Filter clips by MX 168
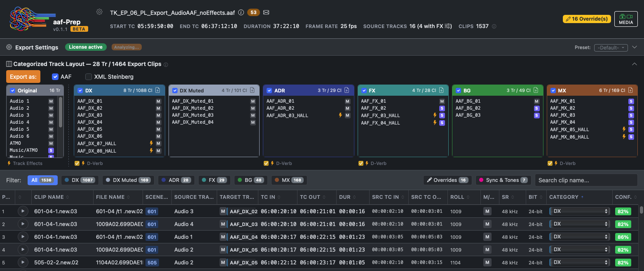The image size is (644, 271). 288,180
